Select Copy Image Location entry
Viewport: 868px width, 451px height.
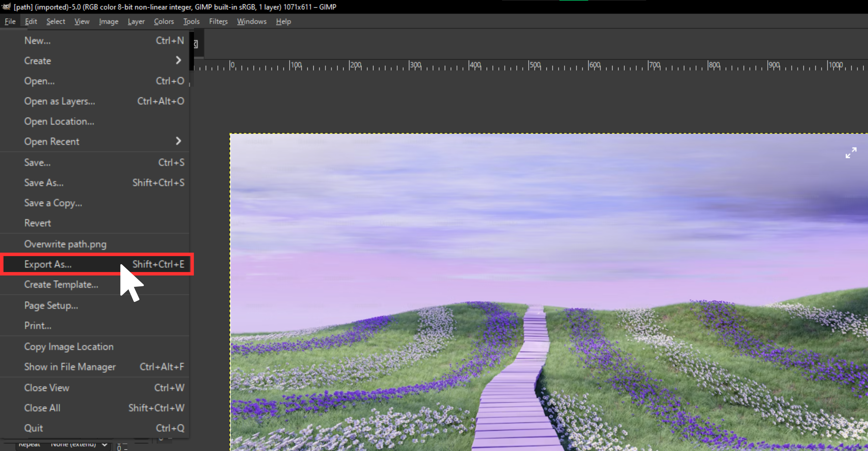95,347
